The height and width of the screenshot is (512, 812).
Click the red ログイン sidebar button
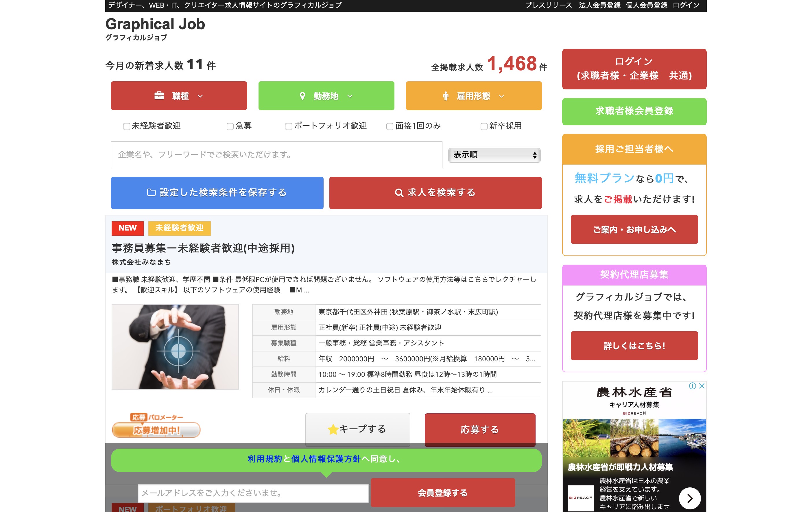[634, 69]
